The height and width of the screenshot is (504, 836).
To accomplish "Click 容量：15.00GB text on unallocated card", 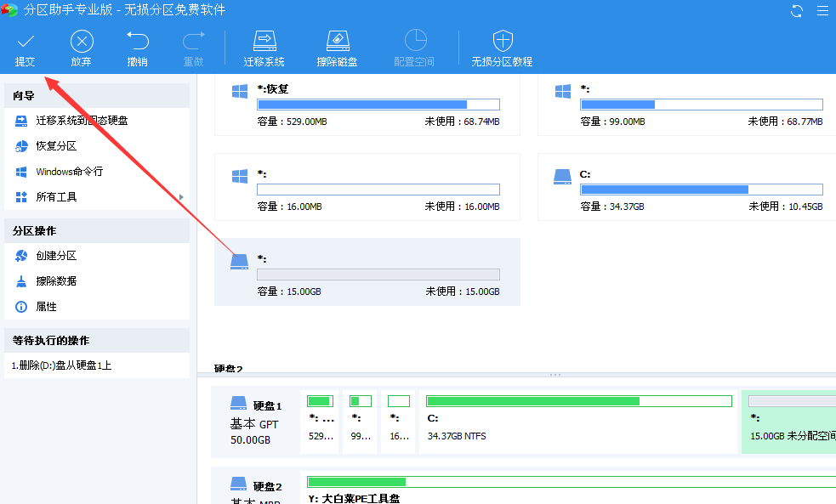I will point(289,292).
